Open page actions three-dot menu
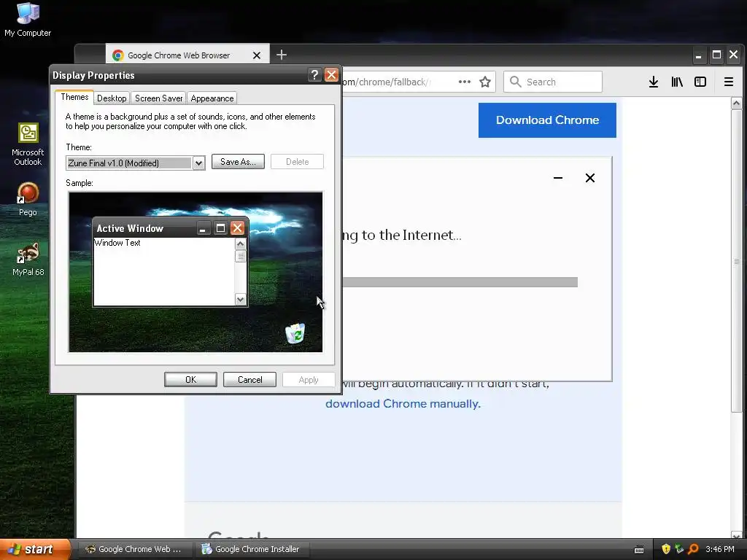 click(465, 82)
